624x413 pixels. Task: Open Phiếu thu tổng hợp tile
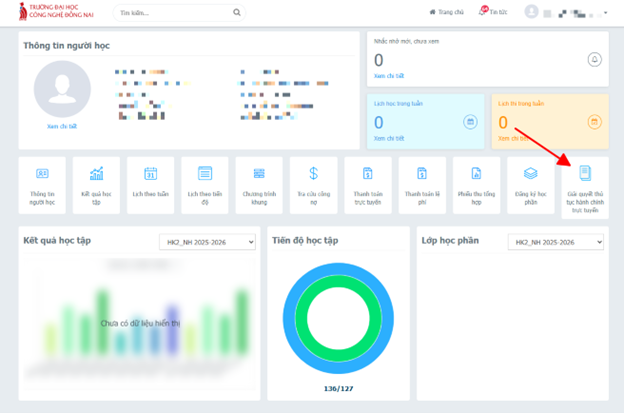[476, 185]
